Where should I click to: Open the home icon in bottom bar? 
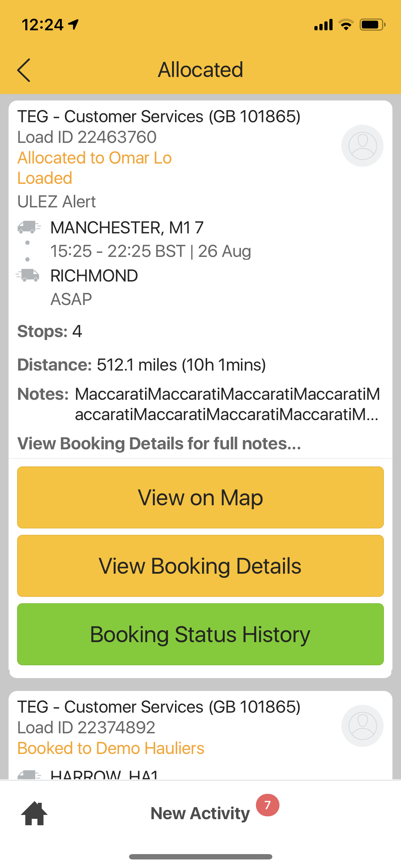[x=34, y=813]
